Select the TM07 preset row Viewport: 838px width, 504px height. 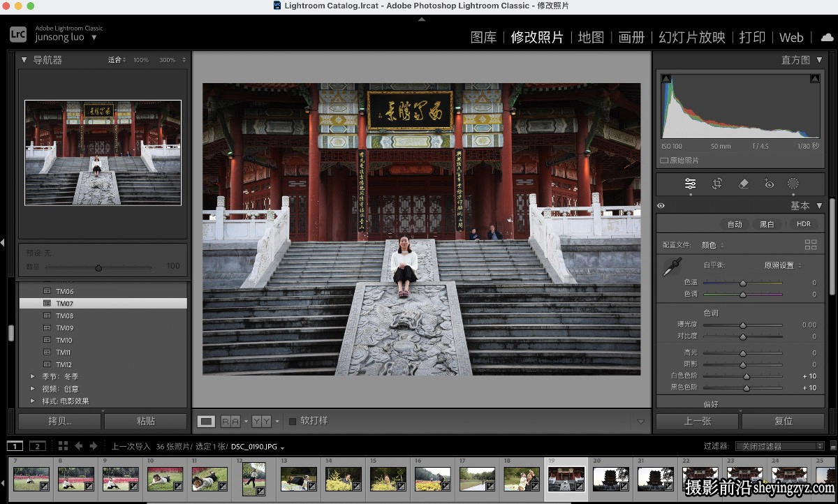coord(103,304)
